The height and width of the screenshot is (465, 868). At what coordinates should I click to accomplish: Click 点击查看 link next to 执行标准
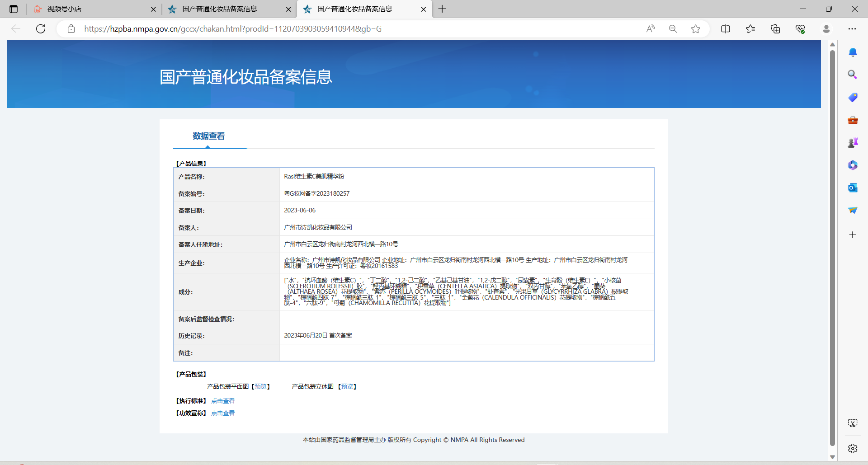[223, 401]
